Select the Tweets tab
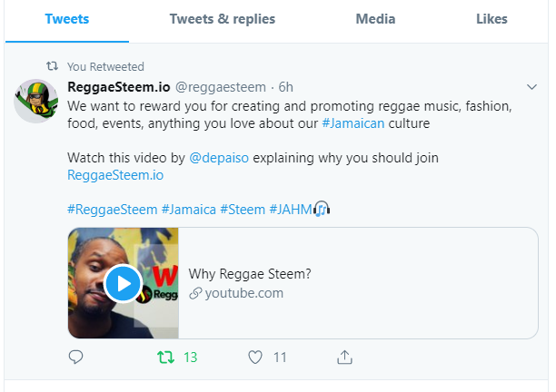556x392 pixels. click(x=67, y=19)
